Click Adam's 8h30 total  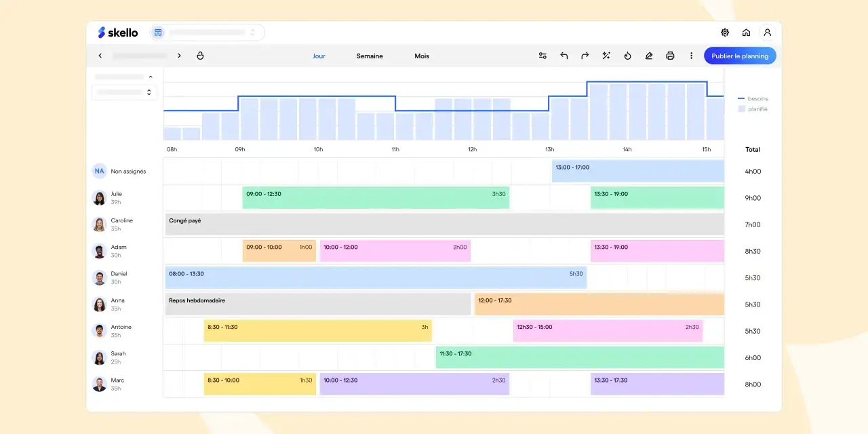[x=753, y=251]
